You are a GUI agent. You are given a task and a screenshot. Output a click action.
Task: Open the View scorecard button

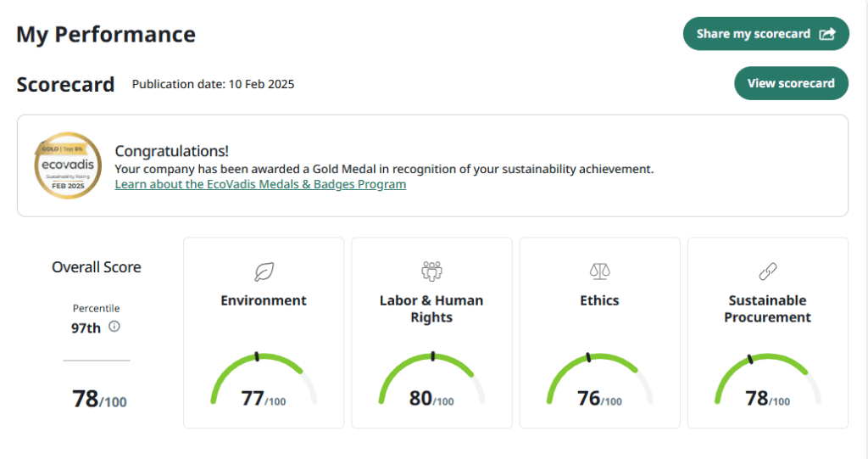(x=790, y=83)
